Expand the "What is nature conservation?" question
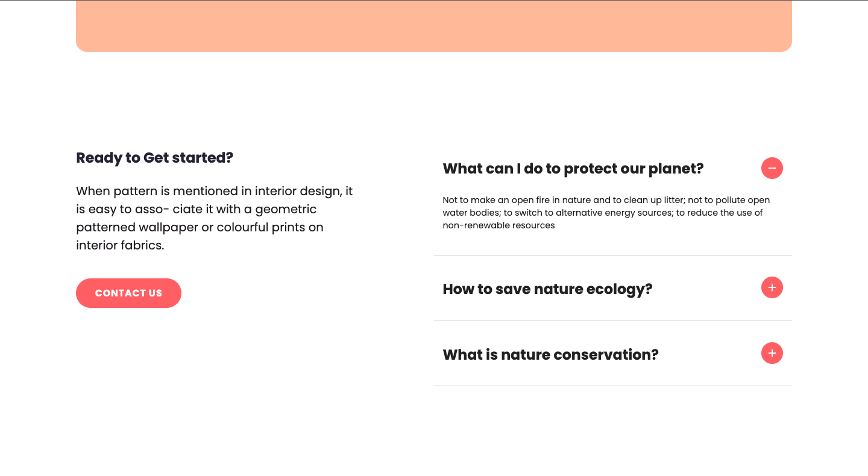 (x=550, y=355)
